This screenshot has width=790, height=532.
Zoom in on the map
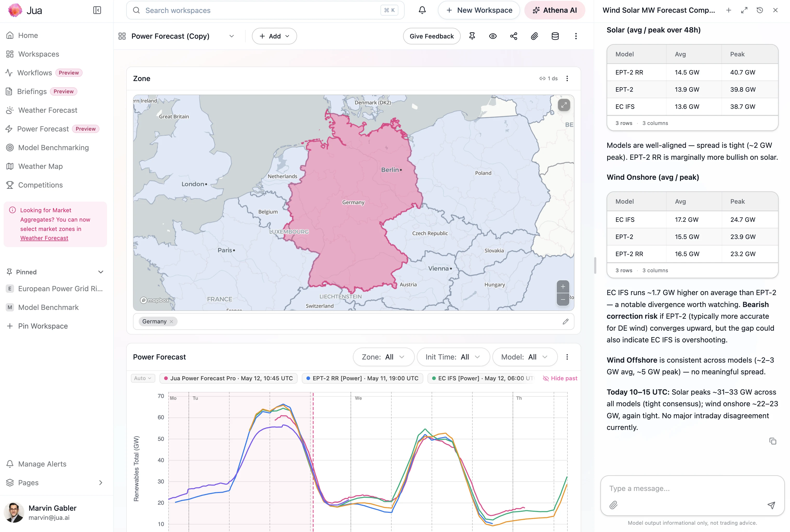[563, 287]
